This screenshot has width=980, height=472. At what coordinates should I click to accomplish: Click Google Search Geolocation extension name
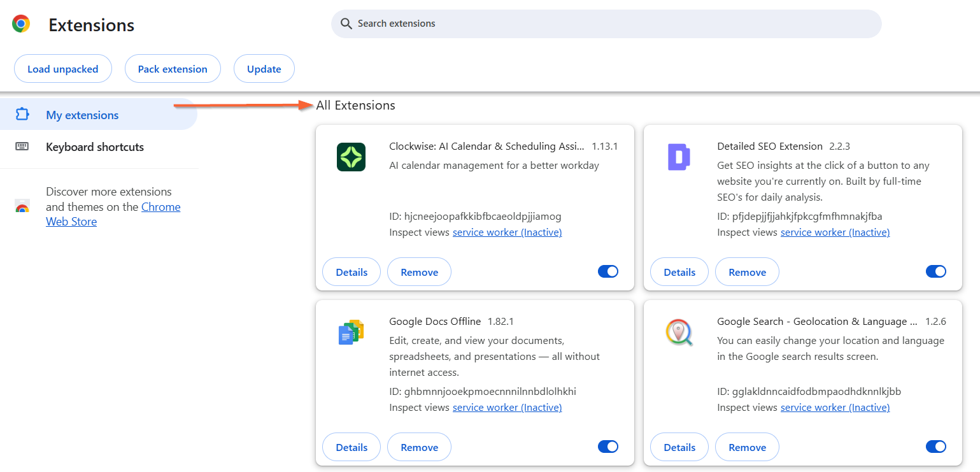click(817, 321)
